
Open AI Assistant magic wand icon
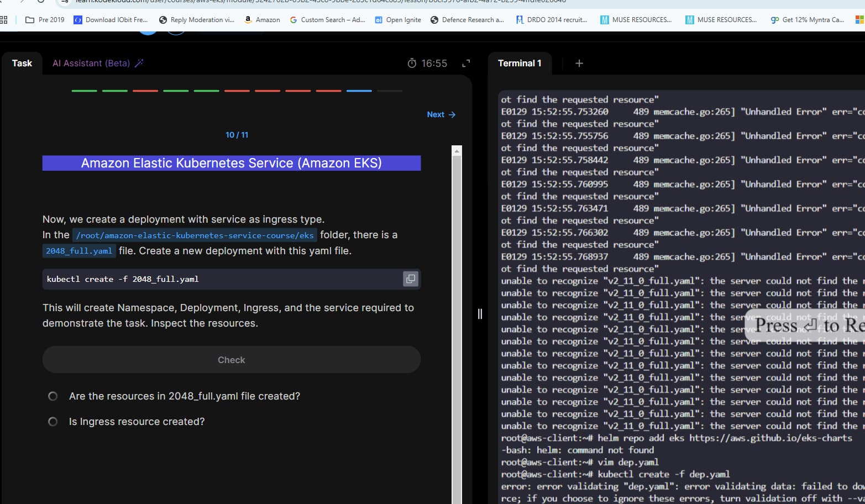coord(139,63)
